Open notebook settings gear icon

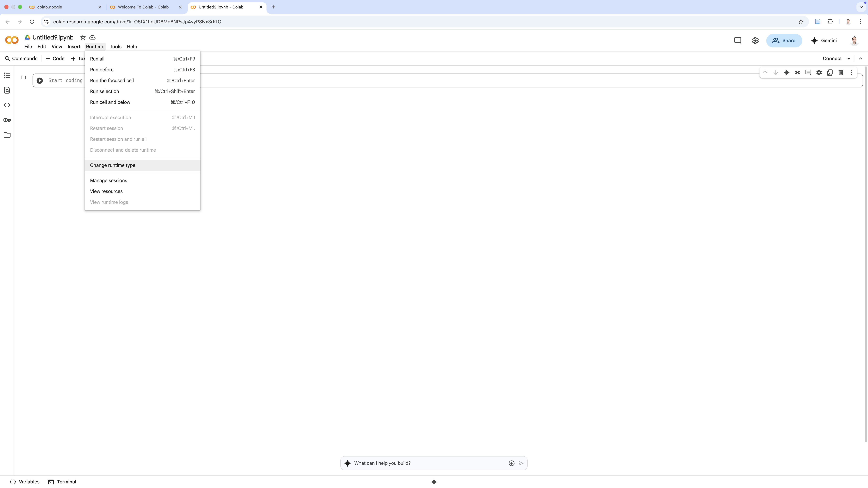pos(755,40)
